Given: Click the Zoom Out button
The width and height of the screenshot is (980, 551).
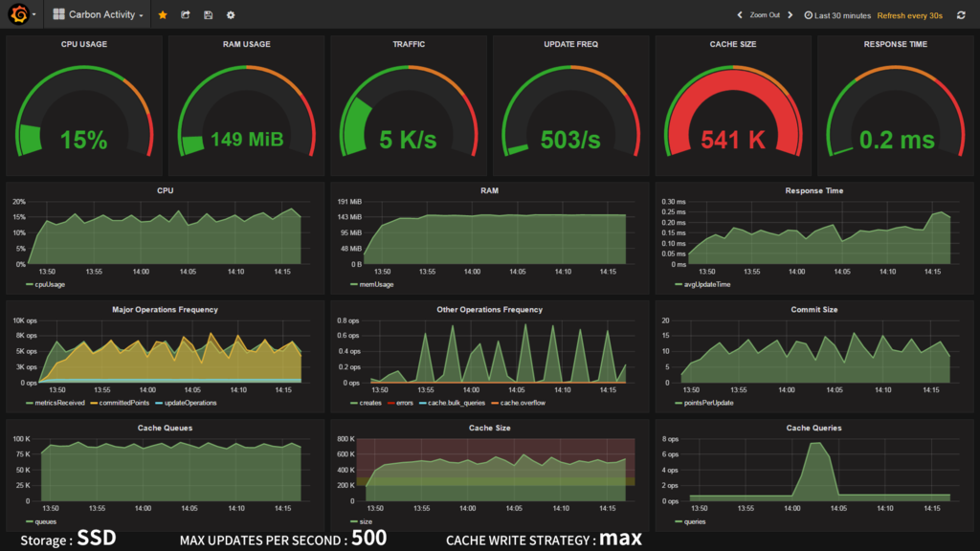Looking at the screenshot, I should coord(765,15).
